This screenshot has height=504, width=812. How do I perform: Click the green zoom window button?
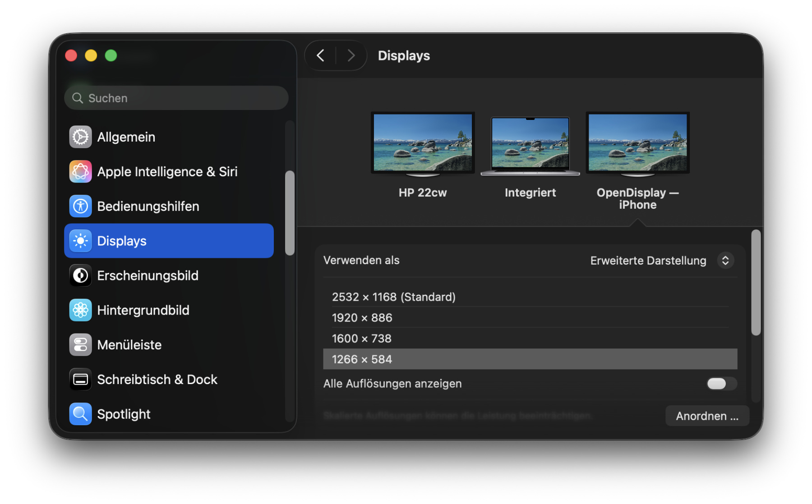click(111, 55)
